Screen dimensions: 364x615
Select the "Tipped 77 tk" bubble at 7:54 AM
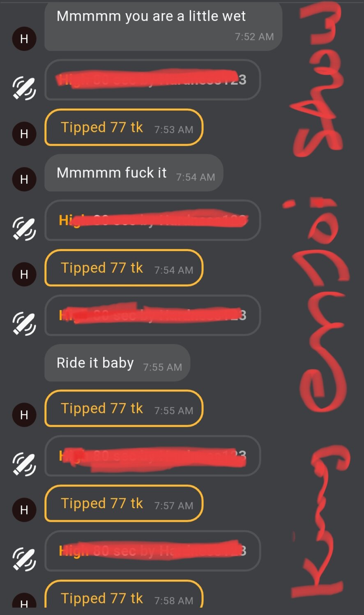pyautogui.click(x=124, y=268)
